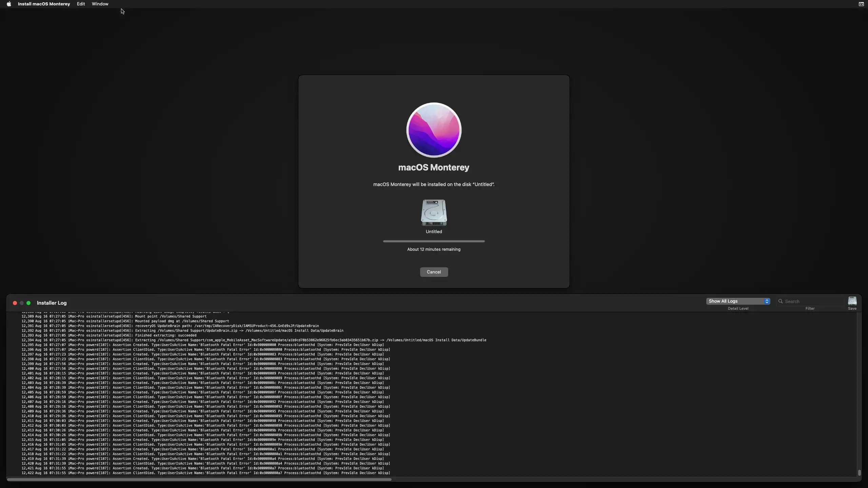Close the Installer Log window
The height and width of the screenshot is (488, 868).
[15, 303]
